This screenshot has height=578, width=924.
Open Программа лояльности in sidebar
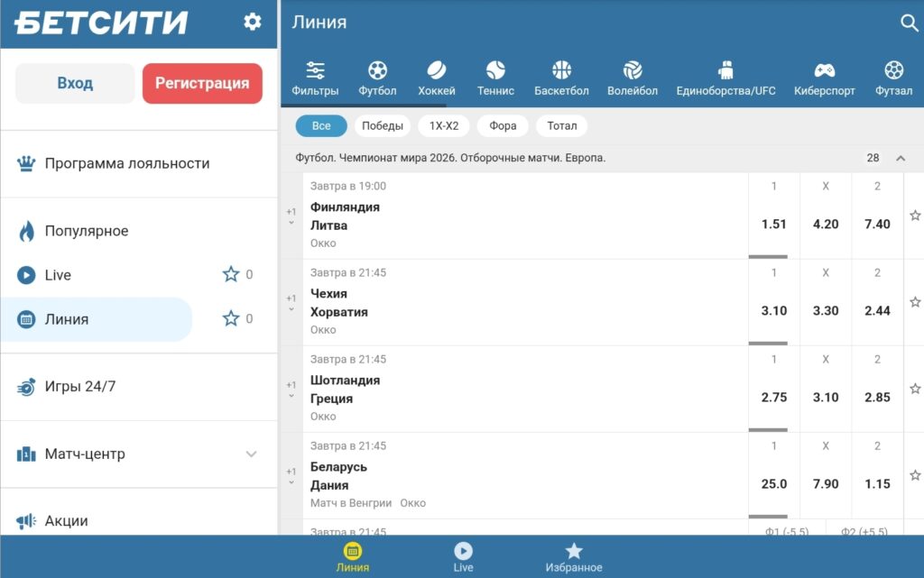[126, 163]
